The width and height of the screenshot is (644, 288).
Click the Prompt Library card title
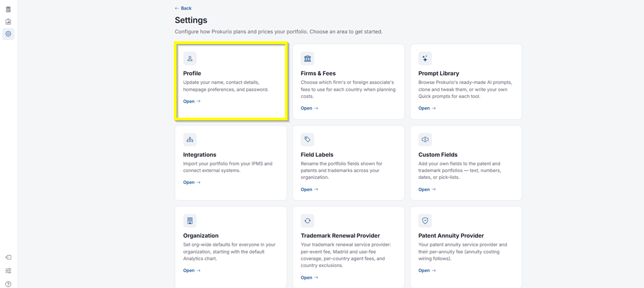pos(438,73)
